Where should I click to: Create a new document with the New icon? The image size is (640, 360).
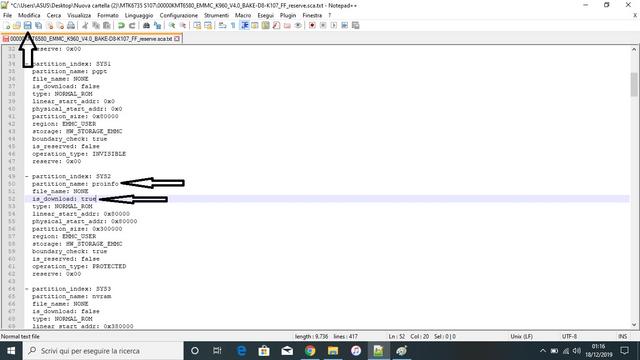[7, 25]
